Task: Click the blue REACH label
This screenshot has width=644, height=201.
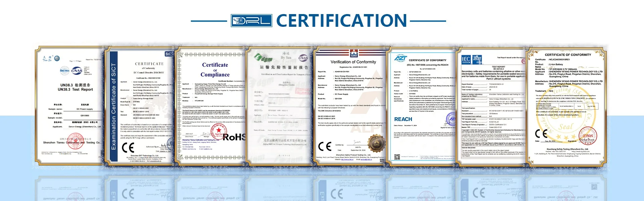Action: point(403,119)
